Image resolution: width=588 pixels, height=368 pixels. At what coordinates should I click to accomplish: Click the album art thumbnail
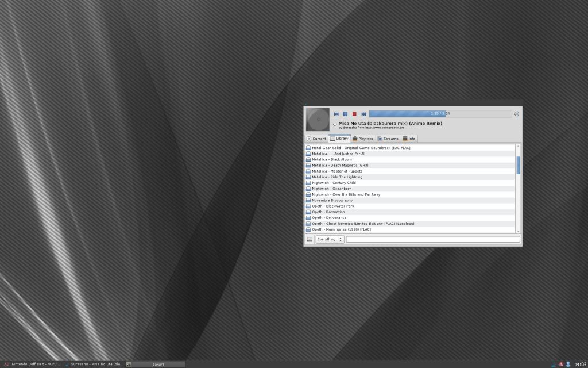click(318, 119)
